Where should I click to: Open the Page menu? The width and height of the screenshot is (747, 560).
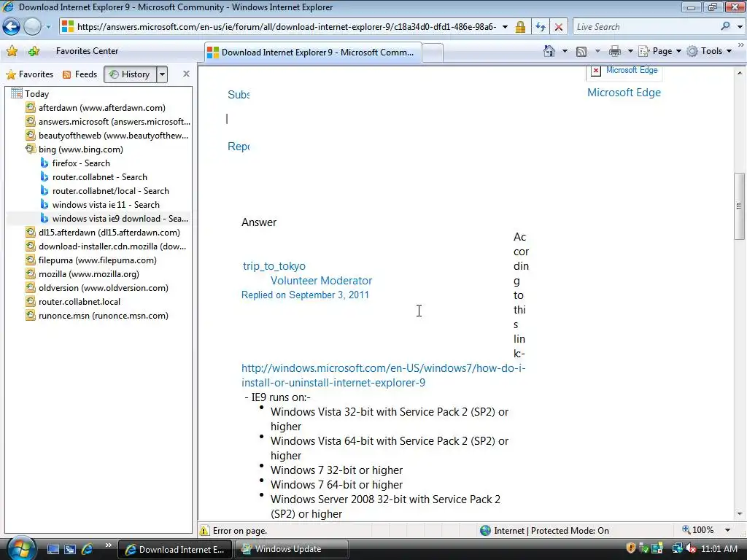[660, 51]
